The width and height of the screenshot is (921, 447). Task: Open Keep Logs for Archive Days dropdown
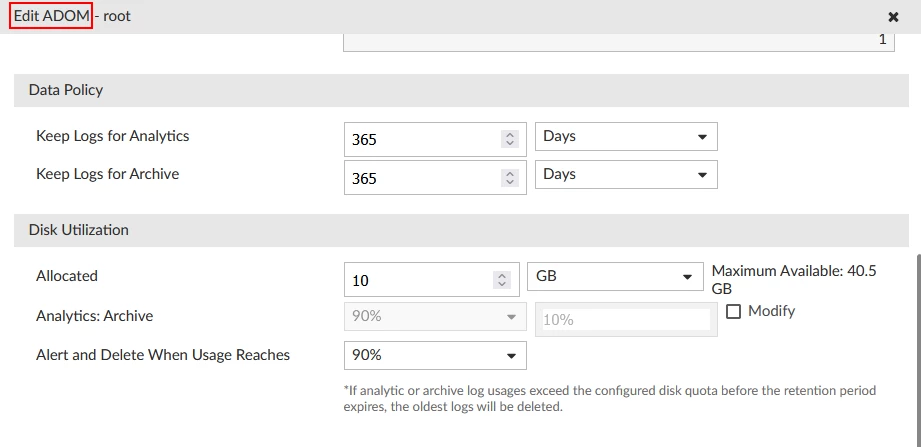tap(626, 174)
